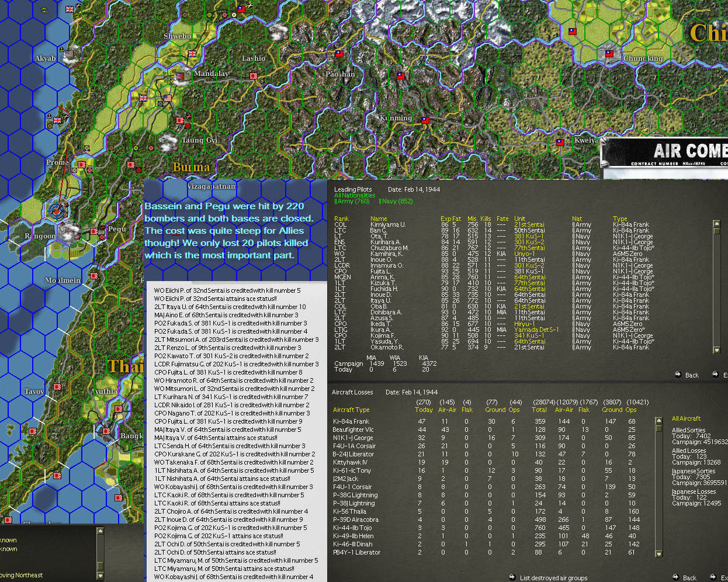Open 341 KuS-1 unit link for Kojima F.
The width and height of the screenshot is (728, 582).
tap(529, 335)
